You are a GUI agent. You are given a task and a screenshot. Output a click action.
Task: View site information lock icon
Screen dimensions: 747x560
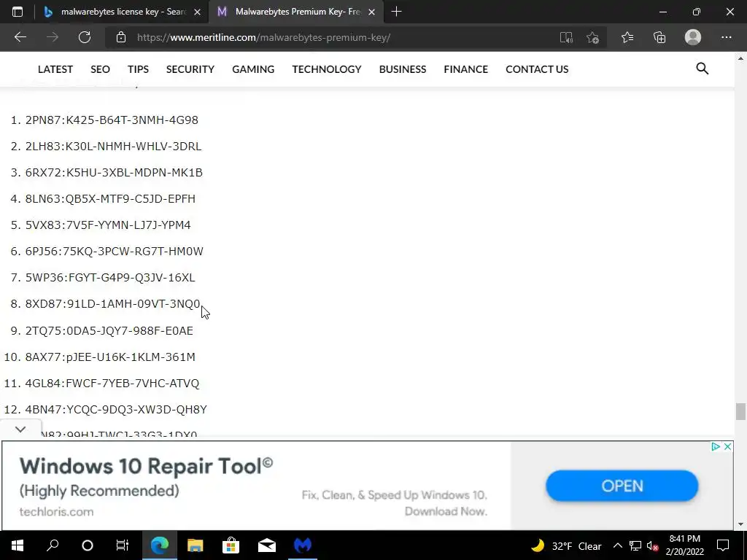pyautogui.click(x=121, y=37)
